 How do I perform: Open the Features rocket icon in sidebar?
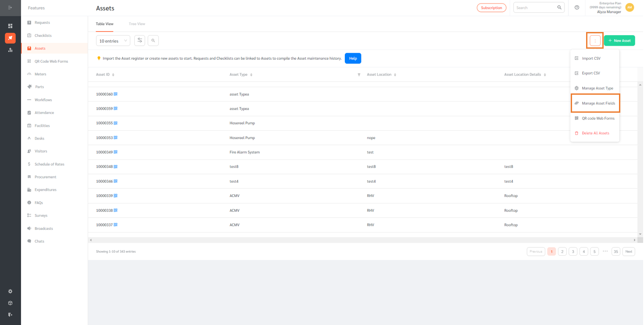[x=10, y=38]
